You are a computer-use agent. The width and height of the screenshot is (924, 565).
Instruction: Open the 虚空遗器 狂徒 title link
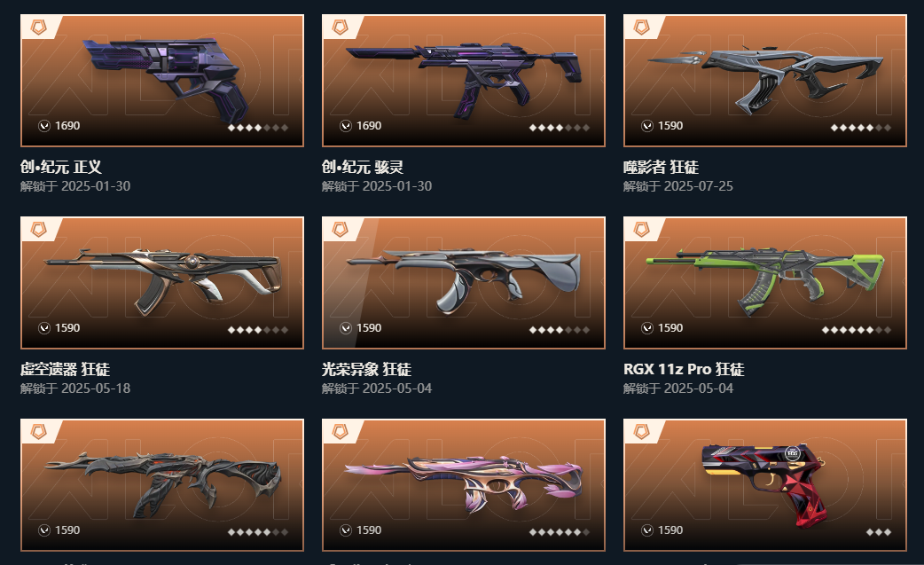coord(65,369)
